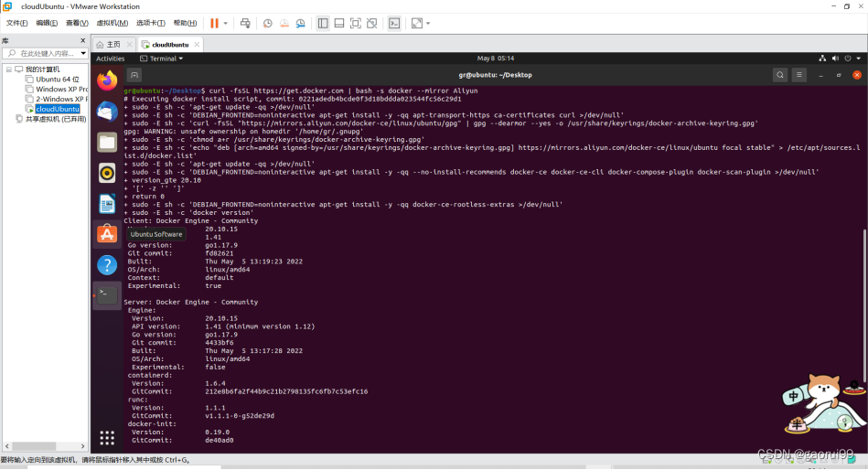The image size is (868, 470).
Task: Close the cloudUbuntu tab
Action: coord(197,44)
